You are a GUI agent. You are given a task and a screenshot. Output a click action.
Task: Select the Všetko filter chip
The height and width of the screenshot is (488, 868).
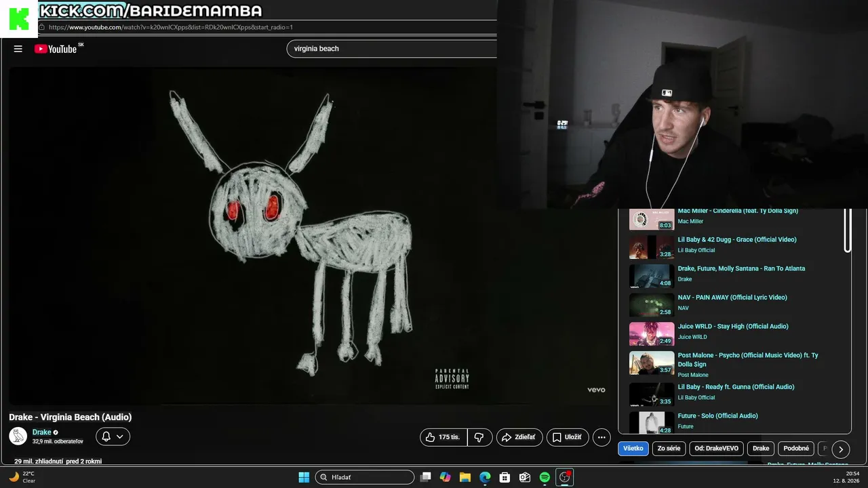tap(633, 449)
